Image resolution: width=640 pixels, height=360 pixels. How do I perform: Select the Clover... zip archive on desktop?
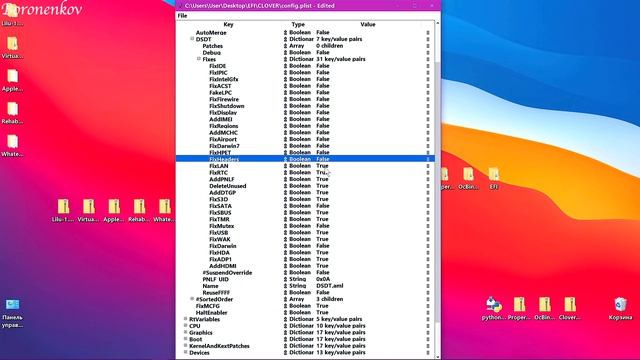(x=570, y=309)
